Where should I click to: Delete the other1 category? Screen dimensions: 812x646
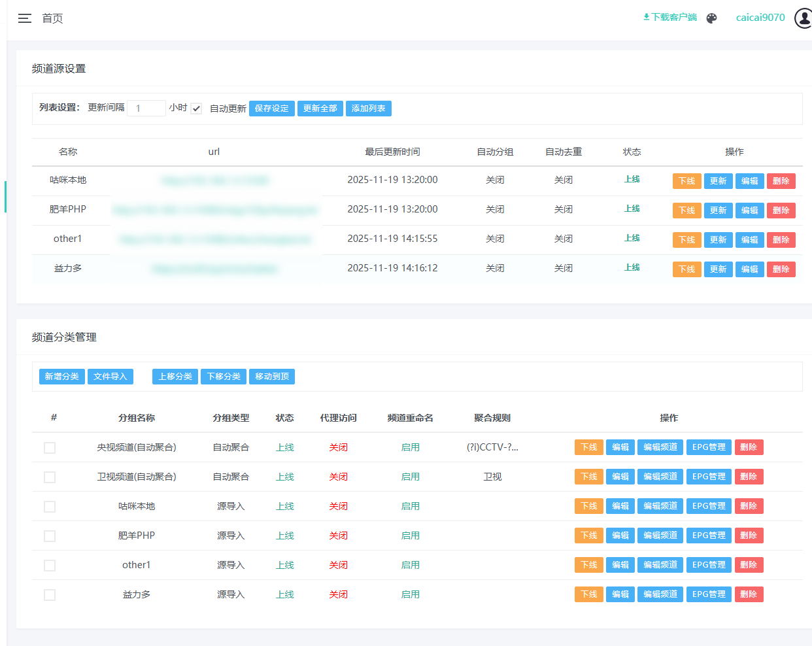click(749, 565)
